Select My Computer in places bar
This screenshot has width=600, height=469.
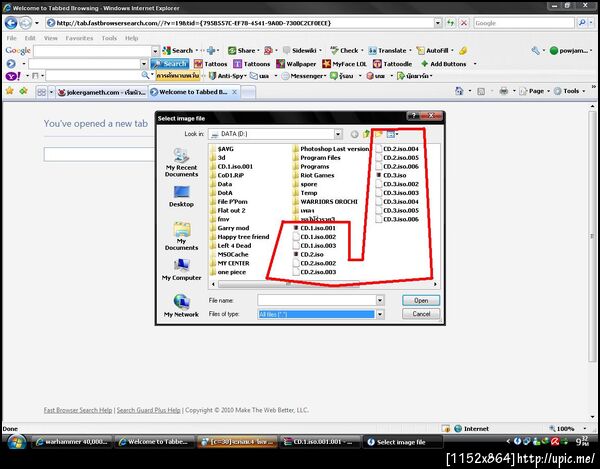pyautogui.click(x=181, y=270)
